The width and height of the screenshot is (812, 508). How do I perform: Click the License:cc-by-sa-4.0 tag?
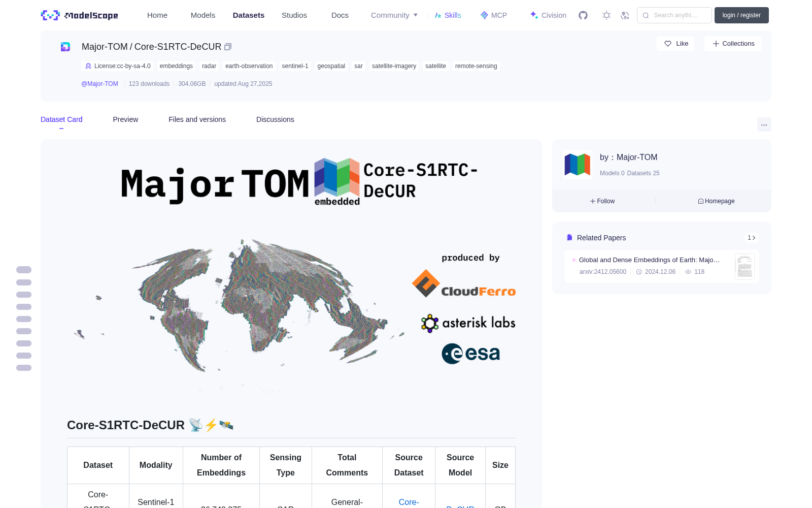tap(117, 66)
